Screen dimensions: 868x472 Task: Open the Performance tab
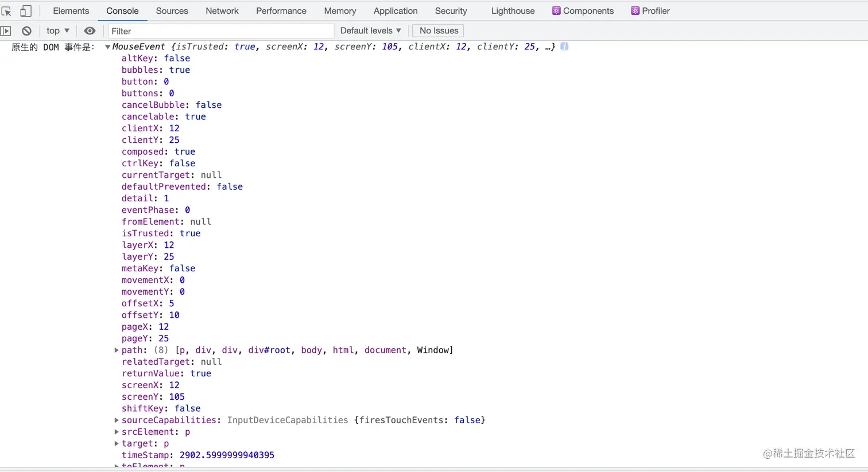(x=281, y=11)
